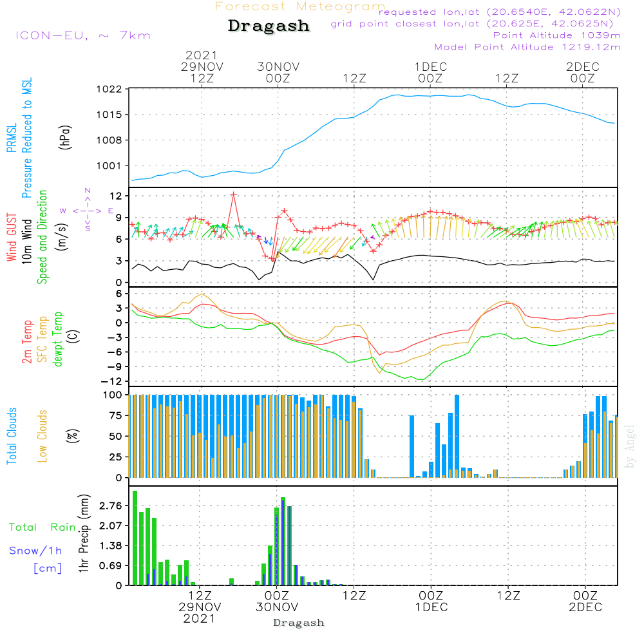Click the 'Point Altitude 1039m' text
The width and height of the screenshot is (644, 644).
click(556, 35)
